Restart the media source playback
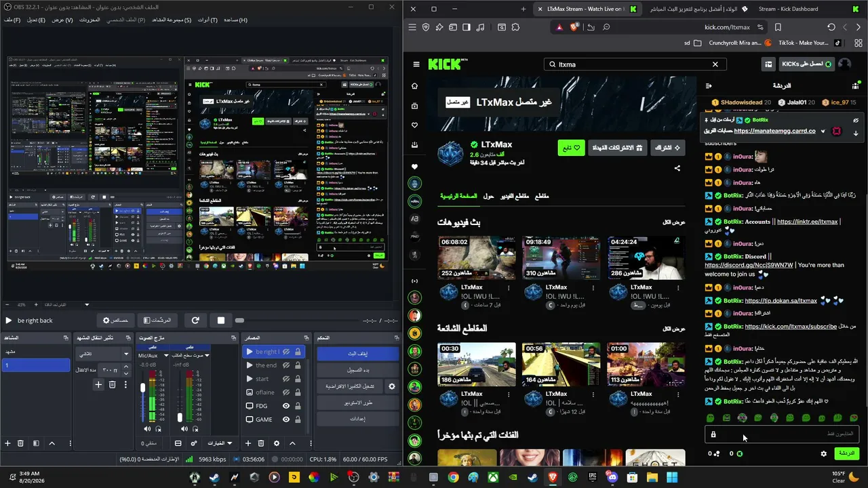The height and width of the screenshot is (488, 868). [195, 321]
